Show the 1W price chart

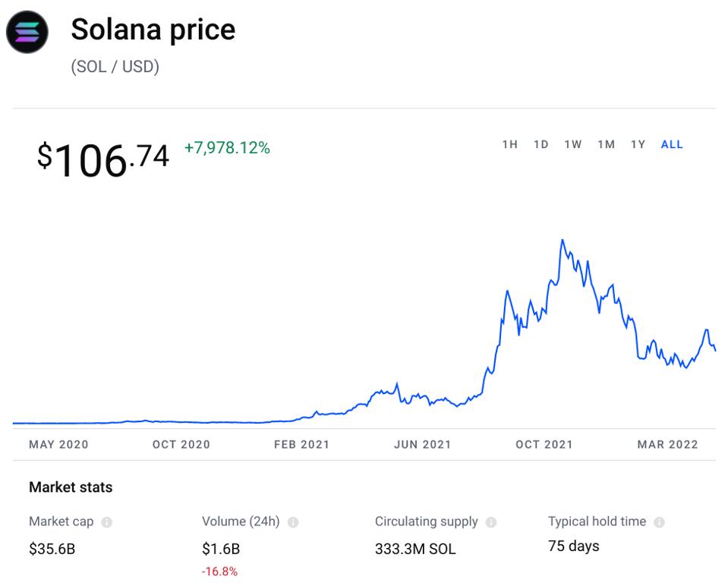pos(572,144)
